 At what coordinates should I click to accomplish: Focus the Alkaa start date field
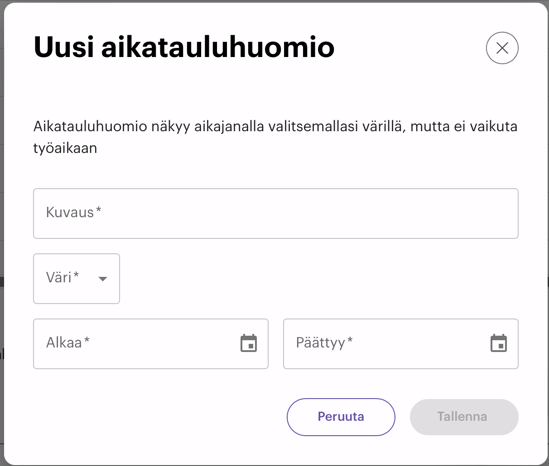point(151,343)
